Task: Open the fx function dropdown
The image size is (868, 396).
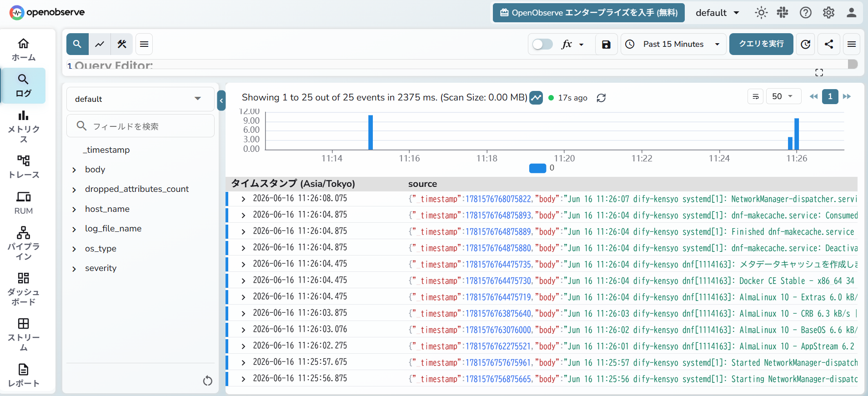Action: [573, 44]
